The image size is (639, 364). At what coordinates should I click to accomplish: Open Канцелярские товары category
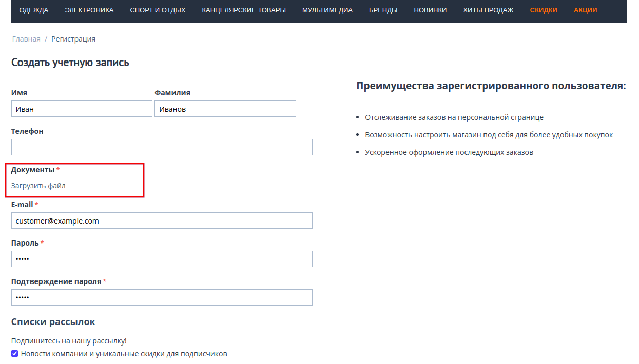click(244, 10)
